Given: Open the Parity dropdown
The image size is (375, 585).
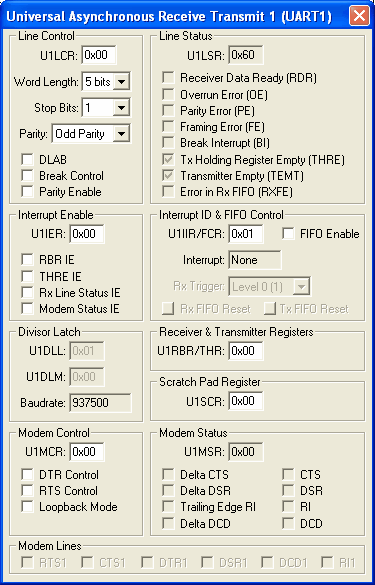Looking at the screenshot, I should pyautogui.click(x=122, y=134).
